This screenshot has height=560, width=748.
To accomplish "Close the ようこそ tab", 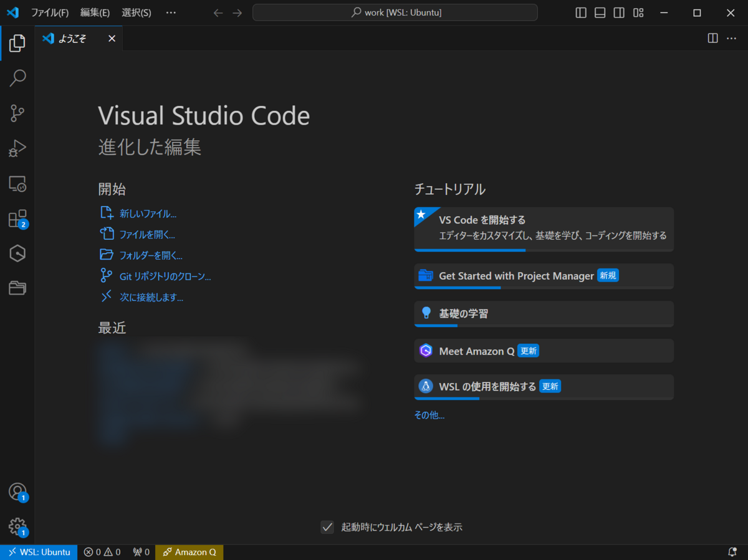I will click(x=112, y=39).
